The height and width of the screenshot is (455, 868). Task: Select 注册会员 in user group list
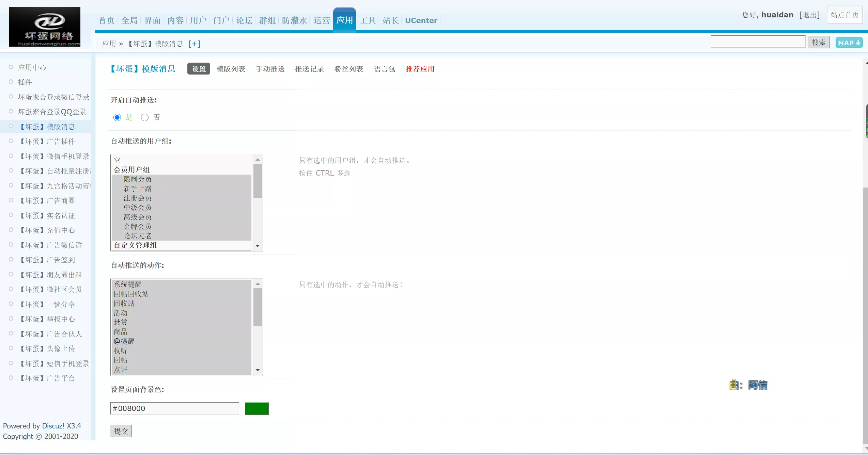137,198
